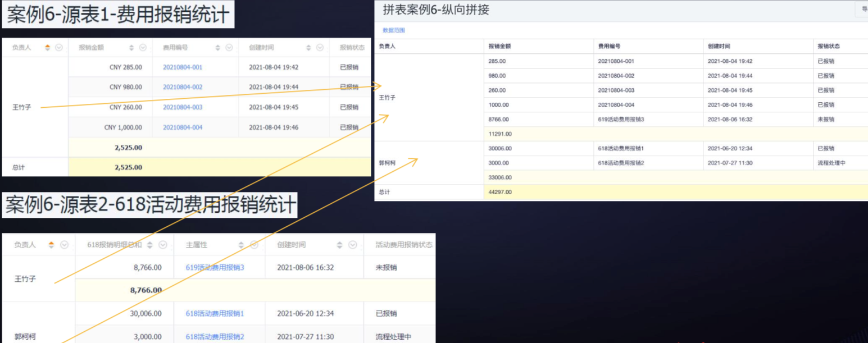The height and width of the screenshot is (343, 868).
Task: Click 王竹子 in 618活动费用报销统计 table
Action: pyautogui.click(x=25, y=278)
